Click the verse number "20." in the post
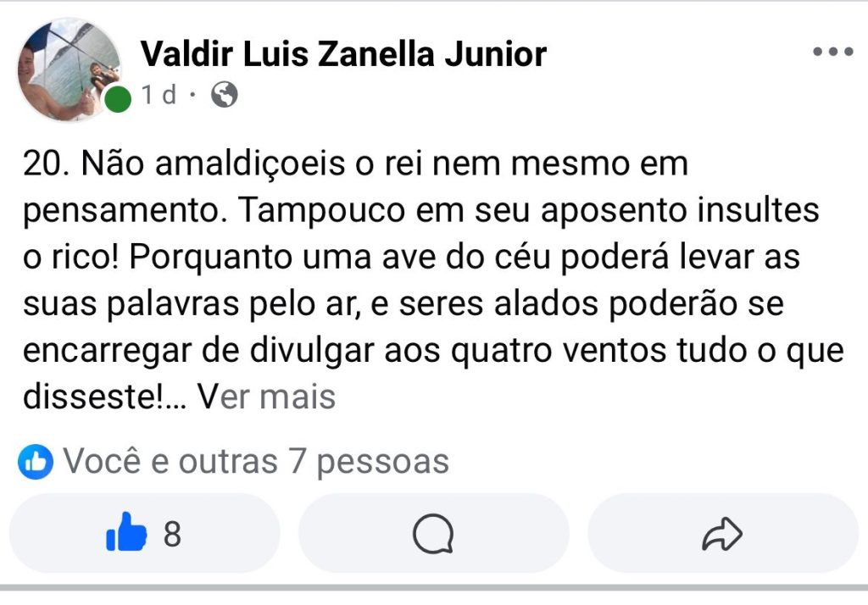Image resolution: width=868 pixels, height=605 pixels. tap(47, 164)
